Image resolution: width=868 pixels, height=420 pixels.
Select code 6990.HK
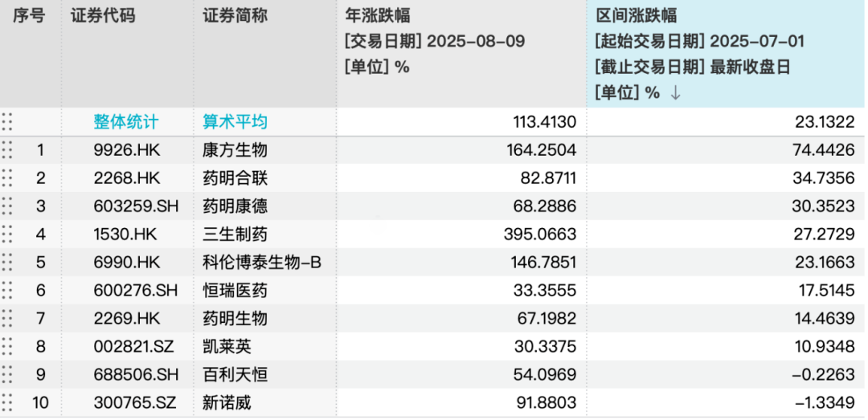[125, 263]
